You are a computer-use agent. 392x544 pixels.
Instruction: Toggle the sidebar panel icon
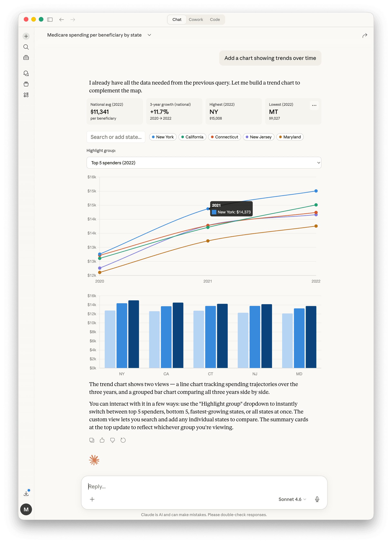click(50, 19)
